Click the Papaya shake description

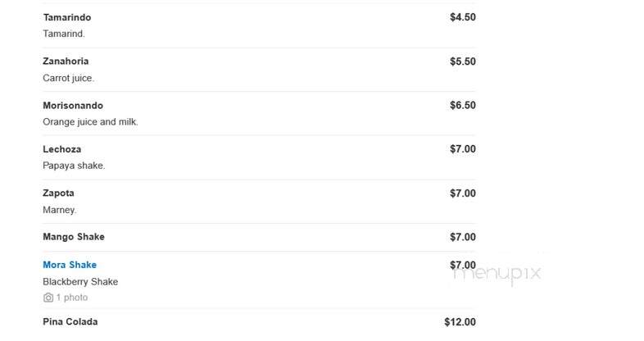pos(74,166)
